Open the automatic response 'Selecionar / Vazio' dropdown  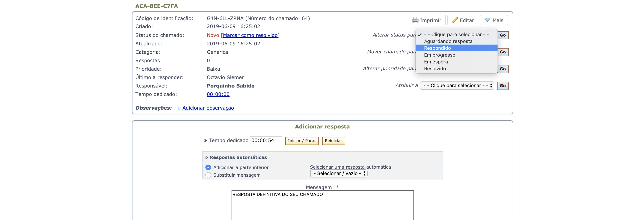point(338,173)
